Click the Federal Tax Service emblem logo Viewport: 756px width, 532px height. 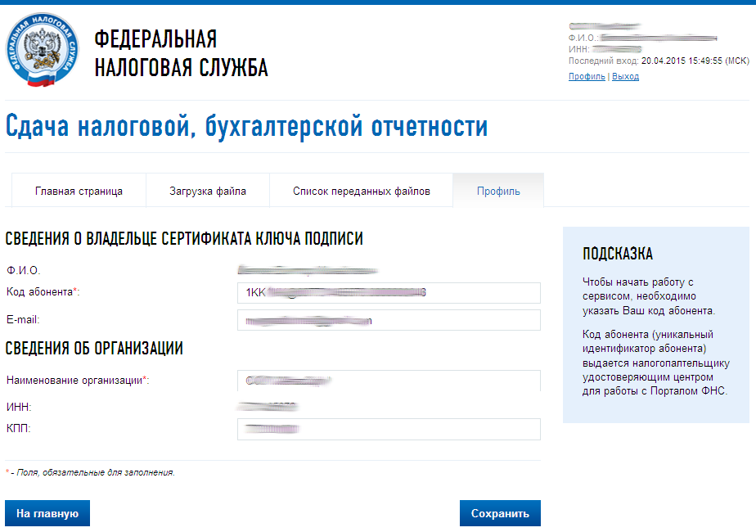42,52
